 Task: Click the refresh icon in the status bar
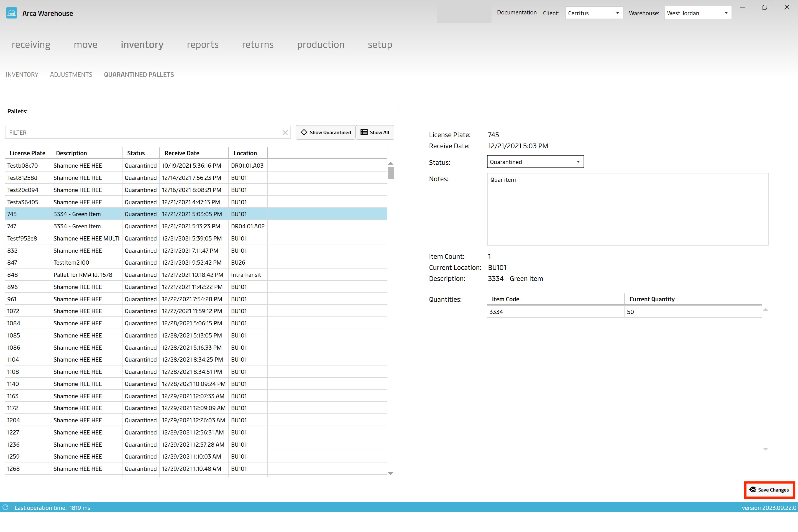coord(6,507)
